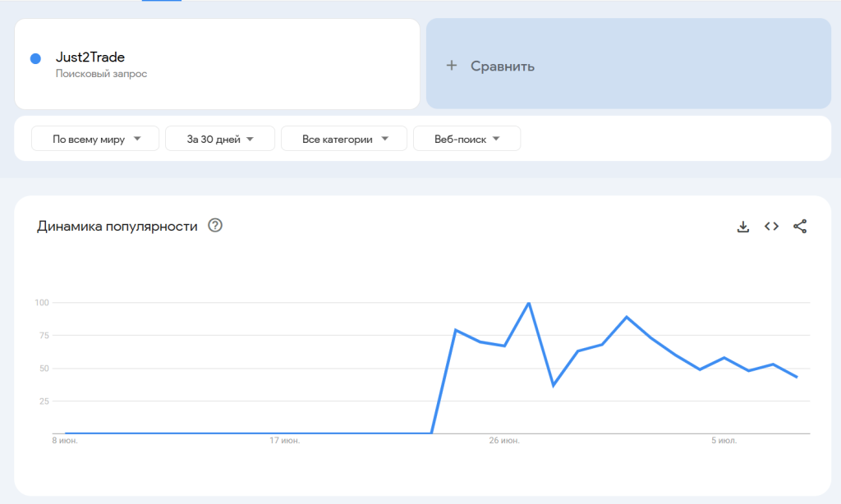Click the 5 июл. date axis label
Image resolution: width=841 pixels, height=504 pixels.
pyautogui.click(x=724, y=441)
